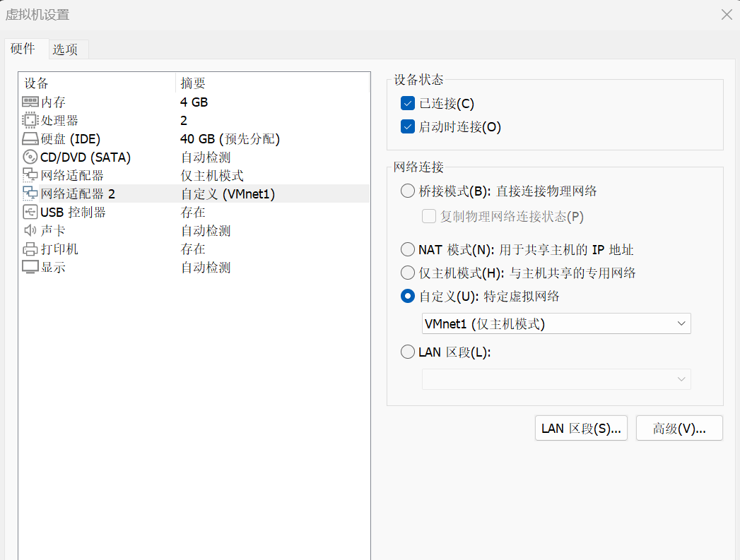Switch to the 硬件 tab
The height and width of the screenshot is (560, 740).
pyautogui.click(x=23, y=49)
